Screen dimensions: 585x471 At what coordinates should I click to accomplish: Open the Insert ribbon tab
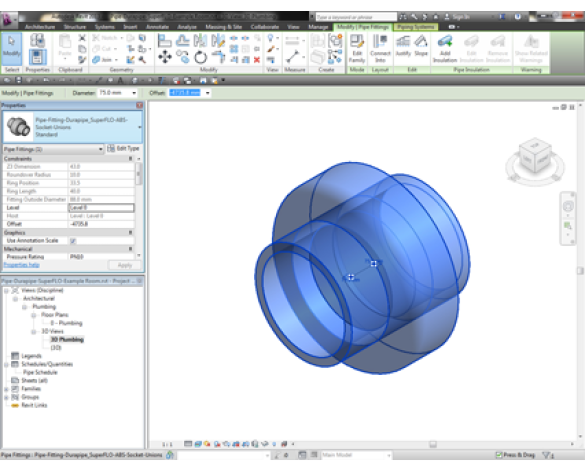[x=130, y=27]
